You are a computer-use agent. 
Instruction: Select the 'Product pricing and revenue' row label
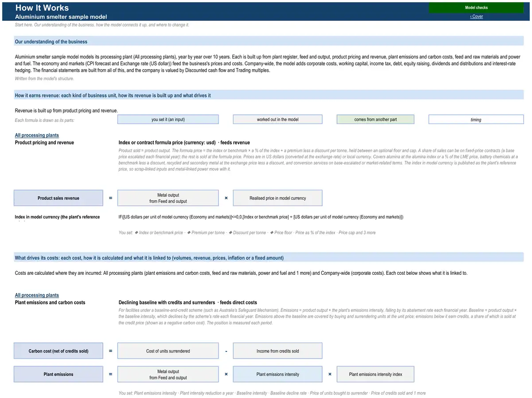(x=44, y=143)
